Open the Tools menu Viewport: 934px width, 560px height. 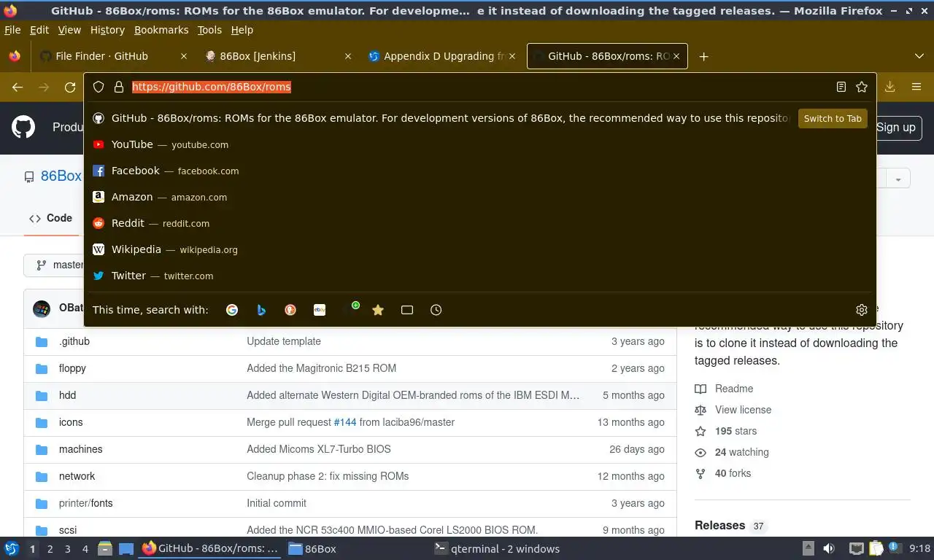(209, 30)
